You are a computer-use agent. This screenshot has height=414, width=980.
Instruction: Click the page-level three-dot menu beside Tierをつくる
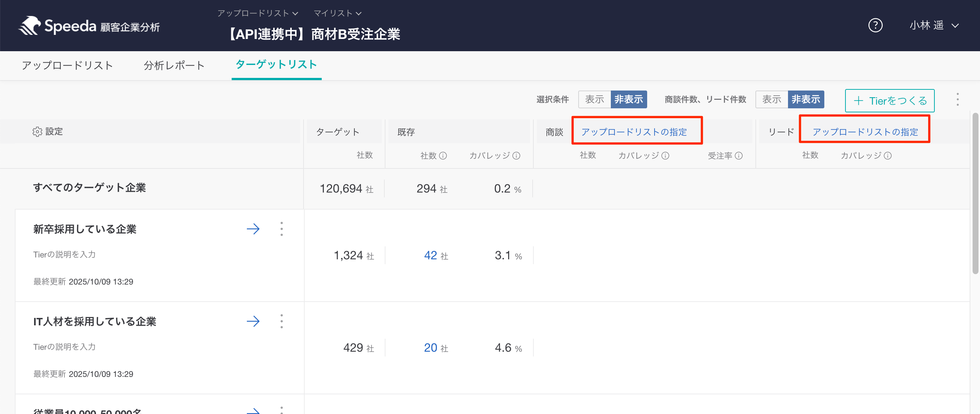(x=957, y=100)
